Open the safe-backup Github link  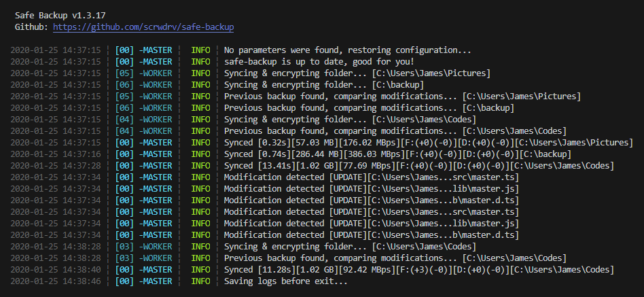click(143, 27)
